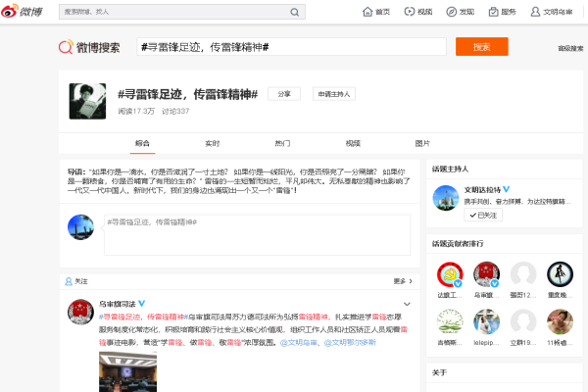
Task: Click the 阅读17.3万 read count
Action: [136, 112]
